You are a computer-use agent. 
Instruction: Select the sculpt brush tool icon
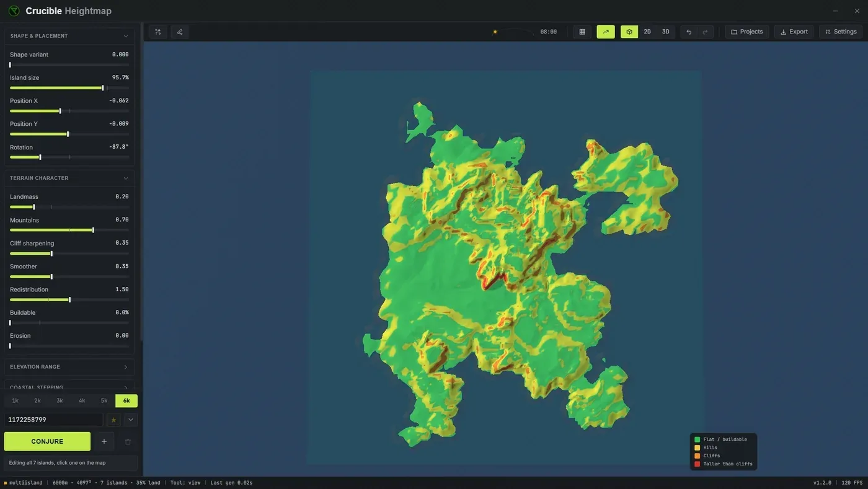(180, 32)
